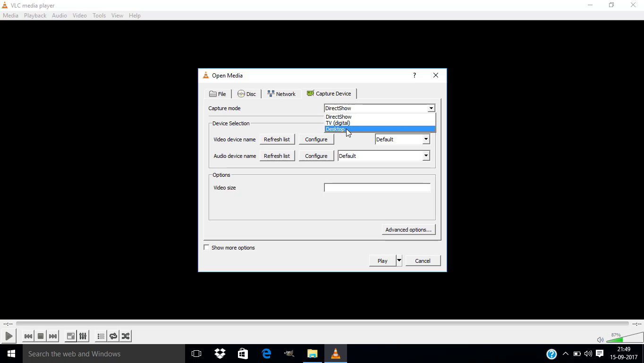Toggle loop playback mode

click(x=113, y=336)
